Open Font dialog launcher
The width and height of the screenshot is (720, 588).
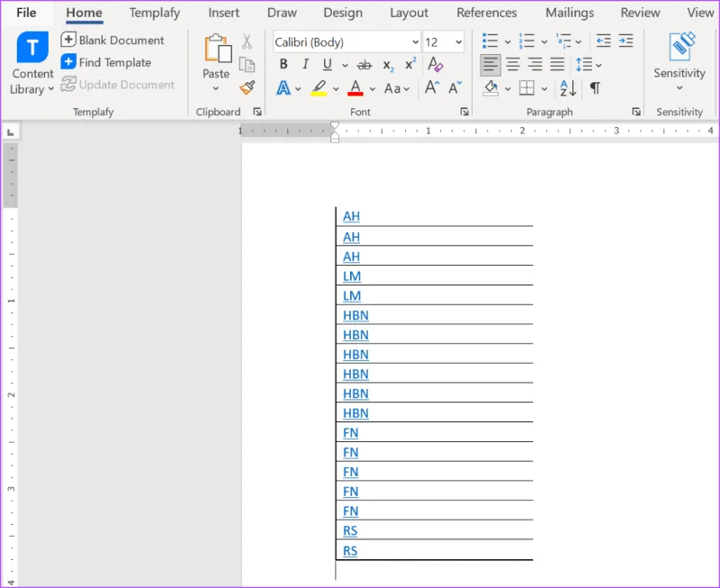pyautogui.click(x=464, y=112)
